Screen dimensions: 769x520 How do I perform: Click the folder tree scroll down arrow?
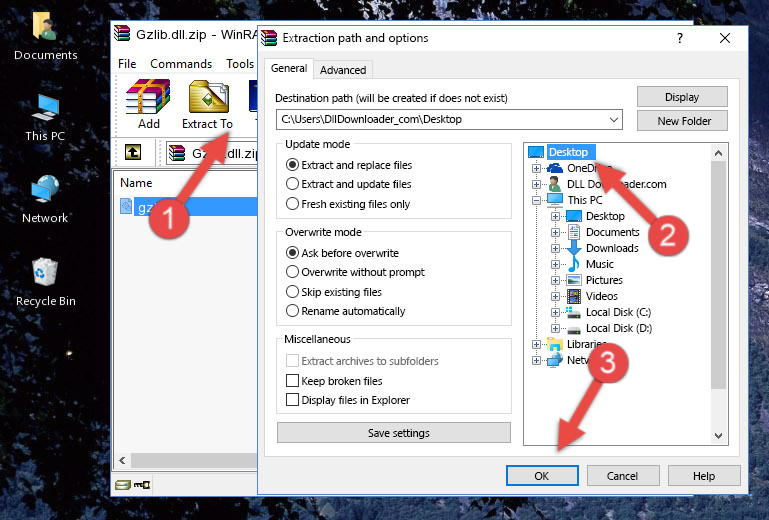[x=718, y=436]
